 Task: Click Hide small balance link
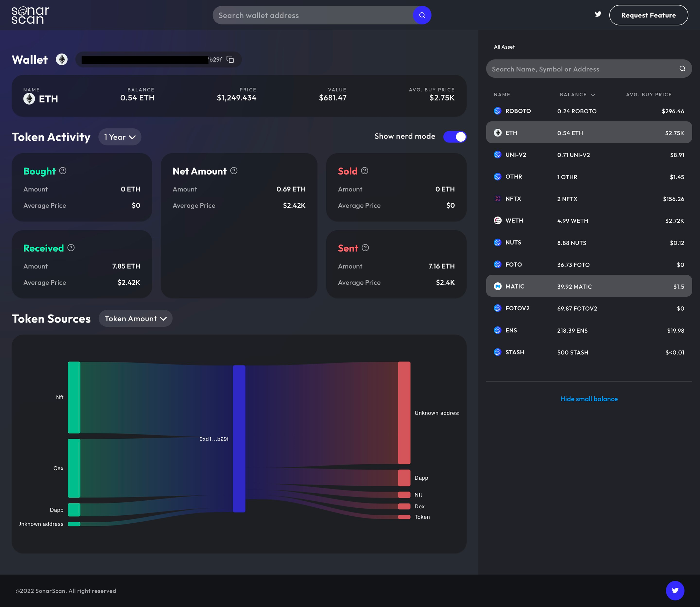pyautogui.click(x=589, y=398)
